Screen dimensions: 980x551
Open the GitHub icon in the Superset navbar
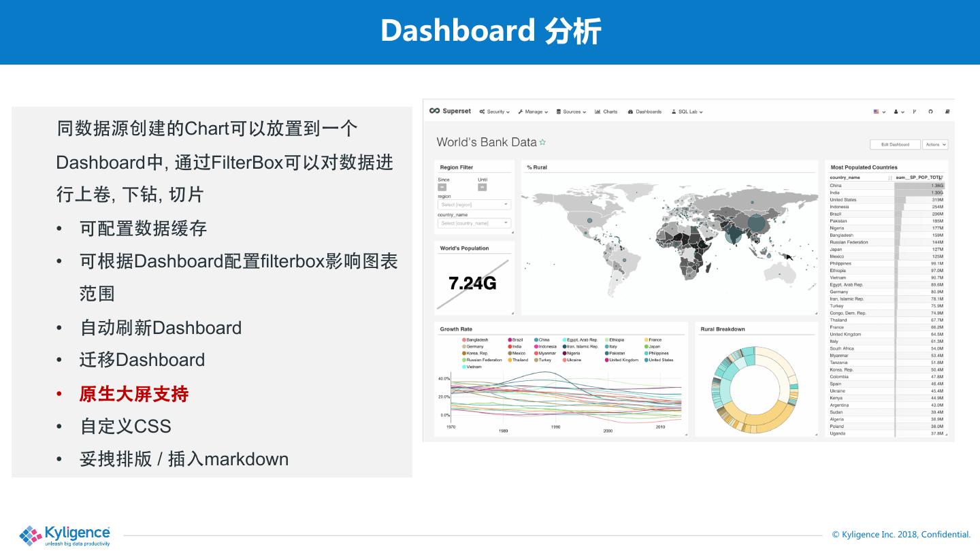click(x=930, y=112)
